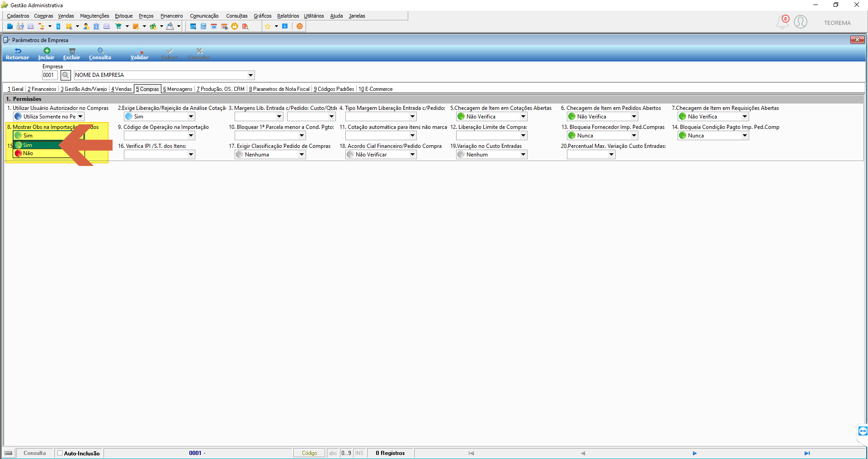Click the Código button in status bar
The height and width of the screenshot is (459, 868).
click(310, 453)
